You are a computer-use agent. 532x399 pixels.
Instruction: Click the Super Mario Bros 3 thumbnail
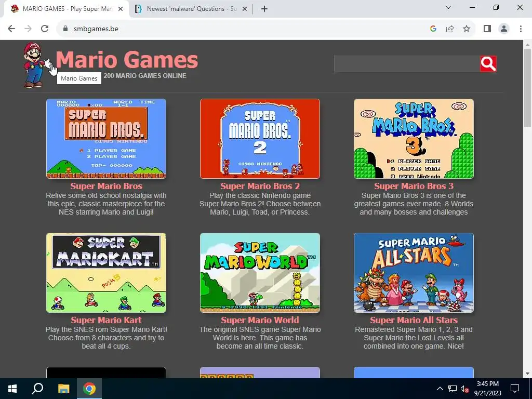click(x=414, y=138)
